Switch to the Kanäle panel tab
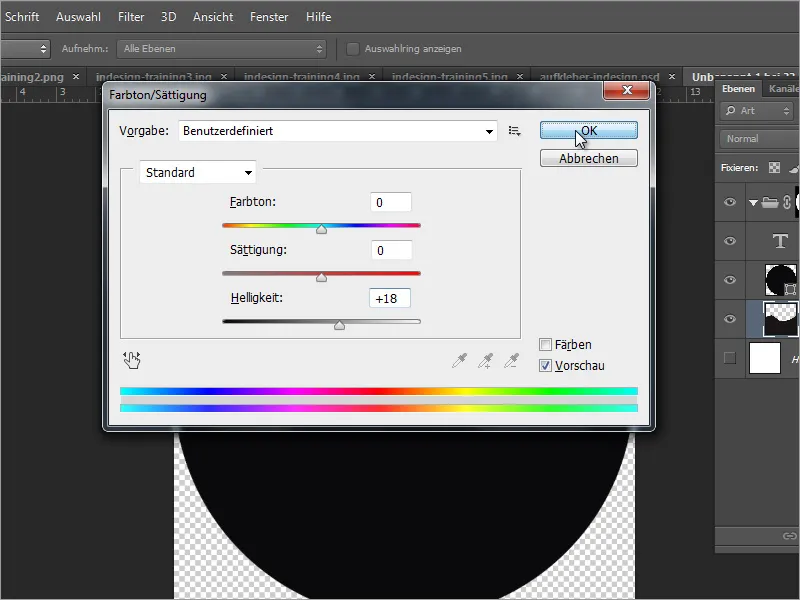The width and height of the screenshot is (800, 600). (x=783, y=89)
